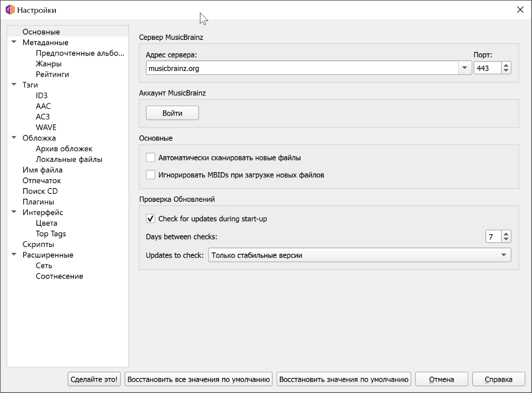Open Плагины settings page
Image resolution: width=532 pixels, height=393 pixels.
point(39,202)
